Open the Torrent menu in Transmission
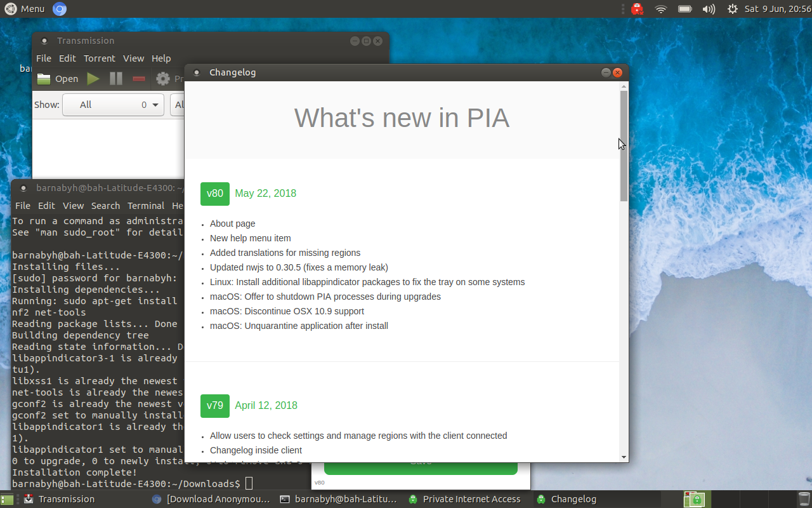The height and width of the screenshot is (508, 812). (x=100, y=58)
